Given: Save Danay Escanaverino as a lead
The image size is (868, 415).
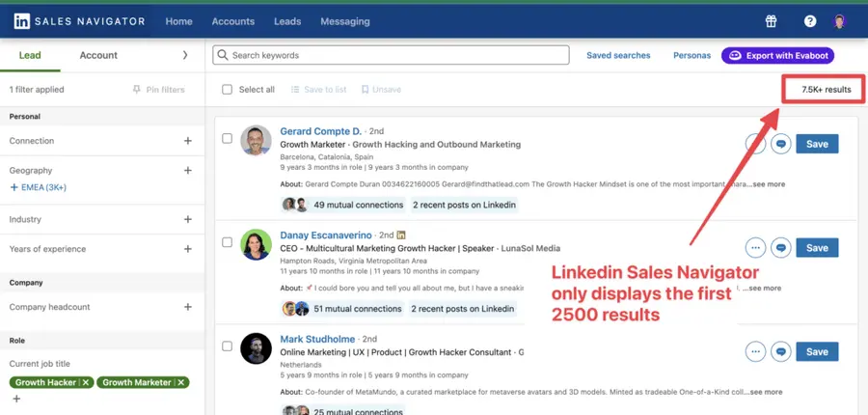Looking at the screenshot, I should pyautogui.click(x=817, y=248).
